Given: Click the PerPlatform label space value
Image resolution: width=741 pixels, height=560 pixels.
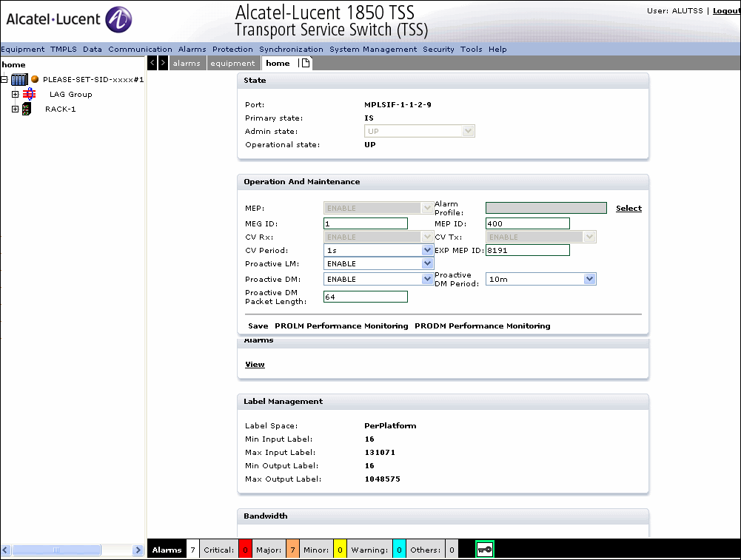Looking at the screenshot, I should [x=390, y=425].
